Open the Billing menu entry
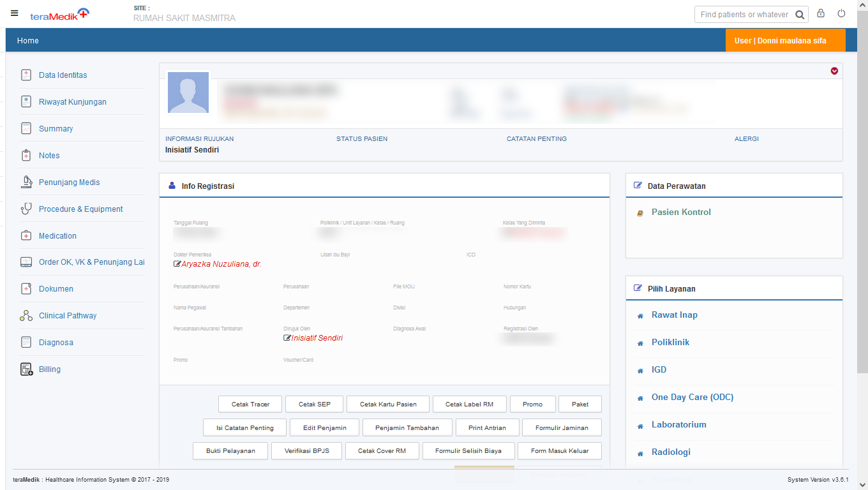Viewport: 868px width, 490px height. click(50, 369)
